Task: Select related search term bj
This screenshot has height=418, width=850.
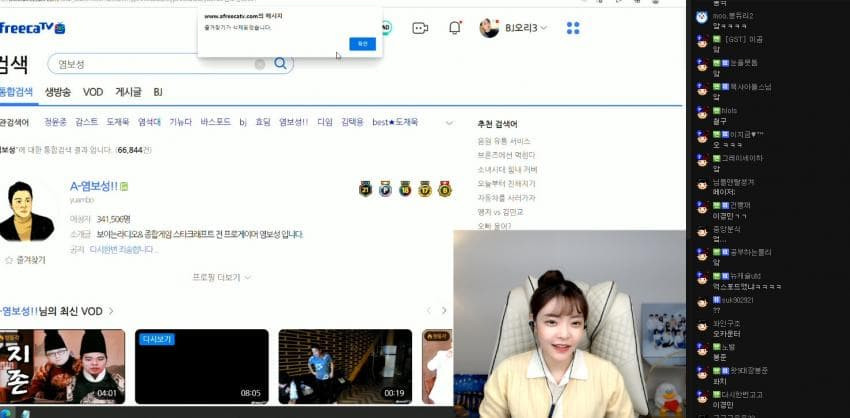Action: (x=243, y=123)
